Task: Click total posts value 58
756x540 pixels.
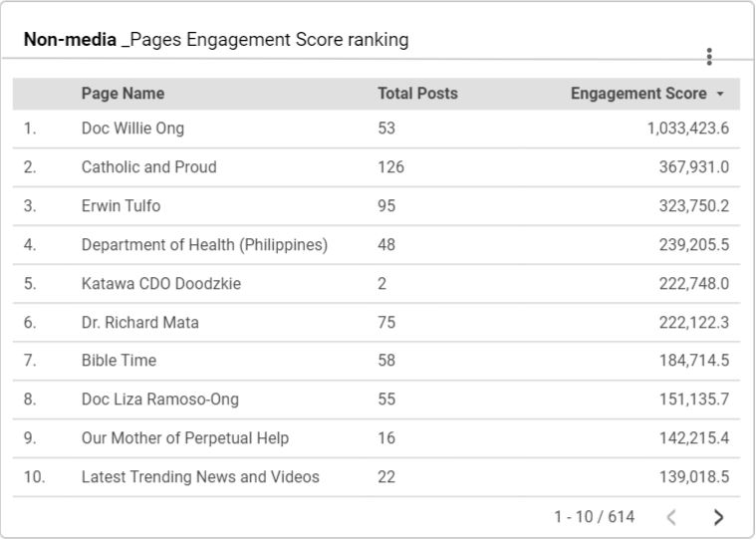Action: point(386,361)
